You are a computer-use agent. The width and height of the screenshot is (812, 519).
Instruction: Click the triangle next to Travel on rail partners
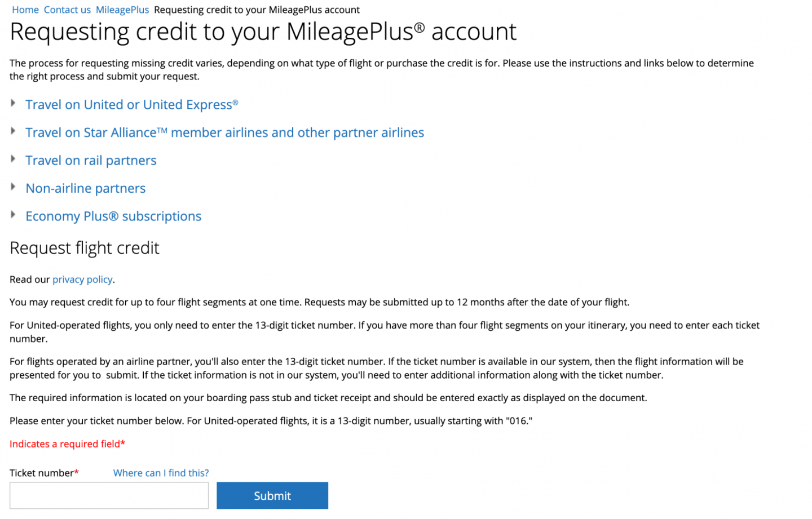click(13, 159)
